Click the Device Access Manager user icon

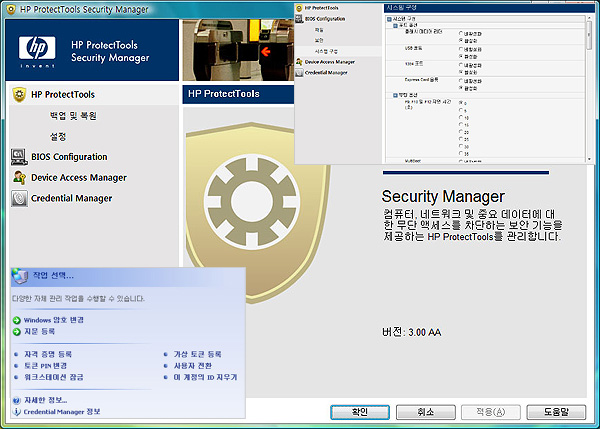(19, 178)
